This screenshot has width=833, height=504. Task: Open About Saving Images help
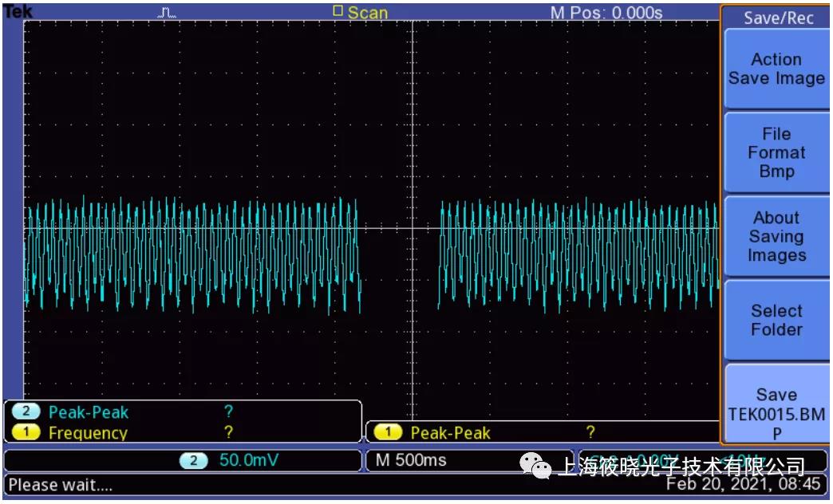[x=776, y=236]
